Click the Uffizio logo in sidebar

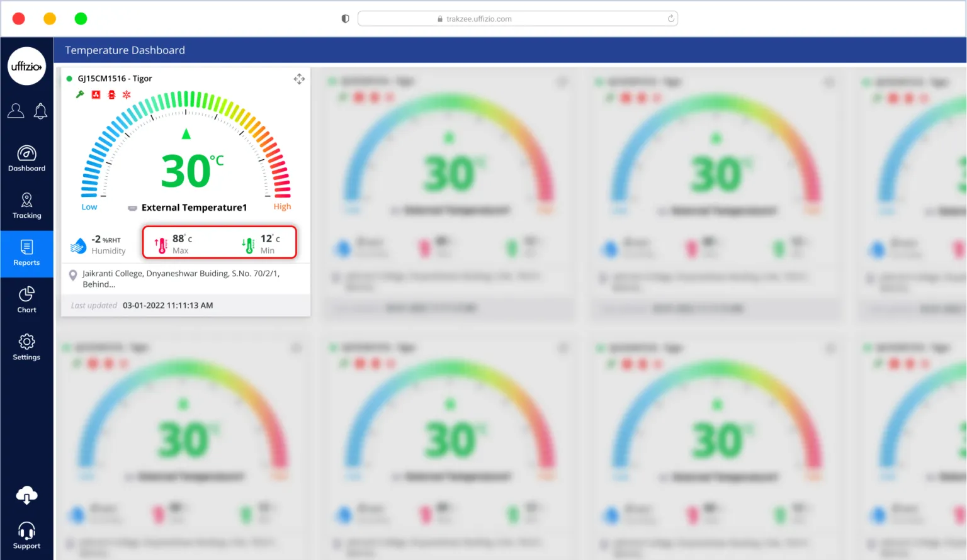click(x=26, y=66)
